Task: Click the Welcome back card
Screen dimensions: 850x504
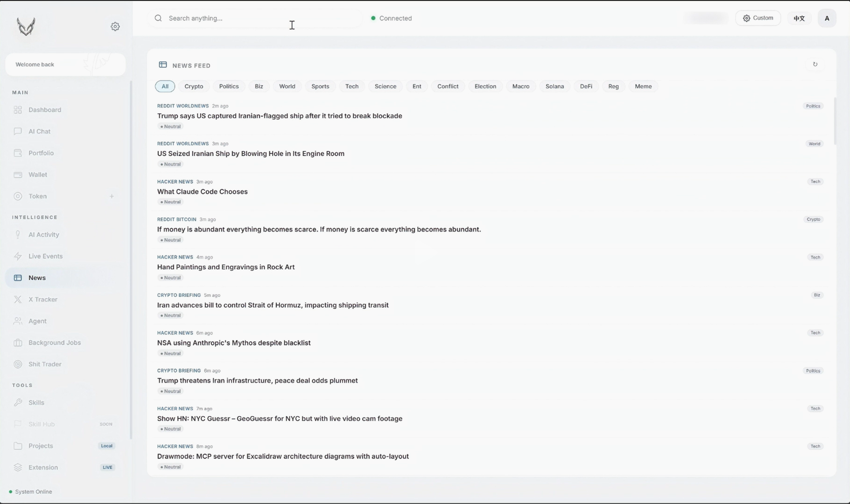Action: pyautogui.click(x=65, y=64)
